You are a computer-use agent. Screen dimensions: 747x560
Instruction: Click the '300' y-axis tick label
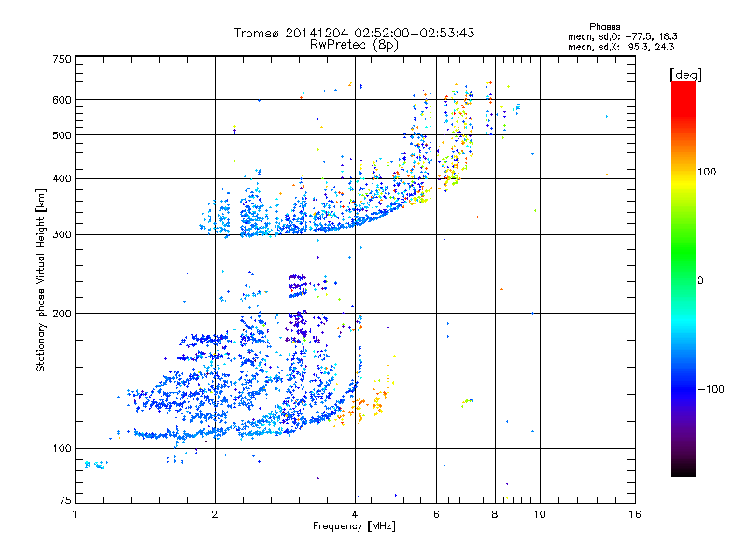63,235
